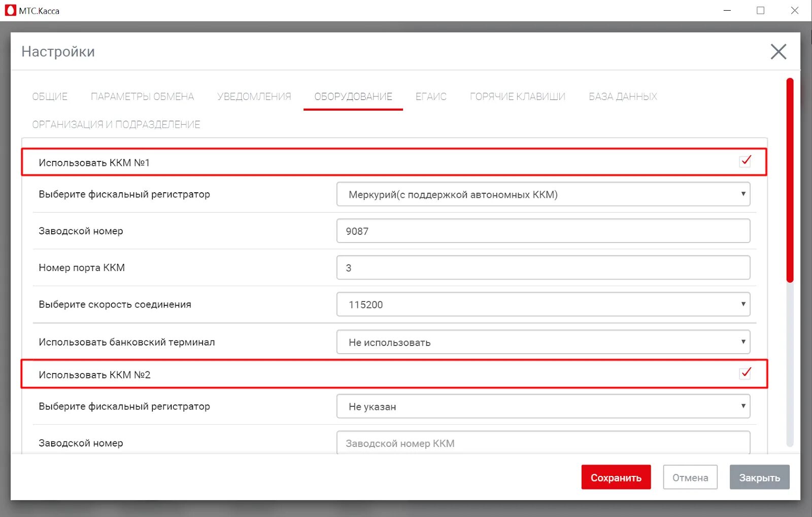Click the red vertical scrollbar thumb
812x517 pixels.
pyautogui.click(x=790, y=180)
